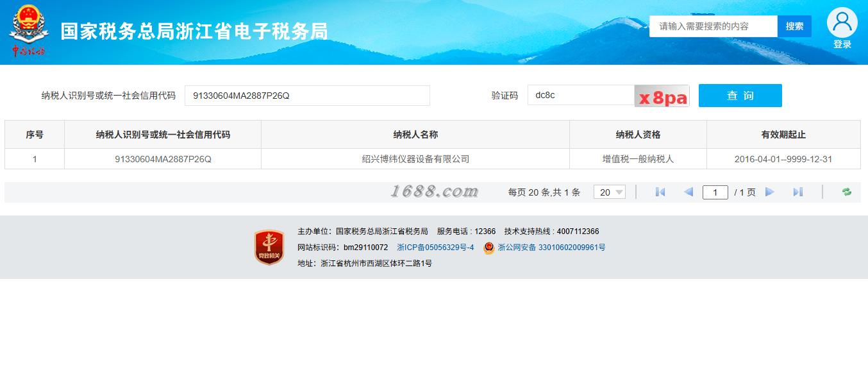Open the login user avatar icon

pos(842,22)
